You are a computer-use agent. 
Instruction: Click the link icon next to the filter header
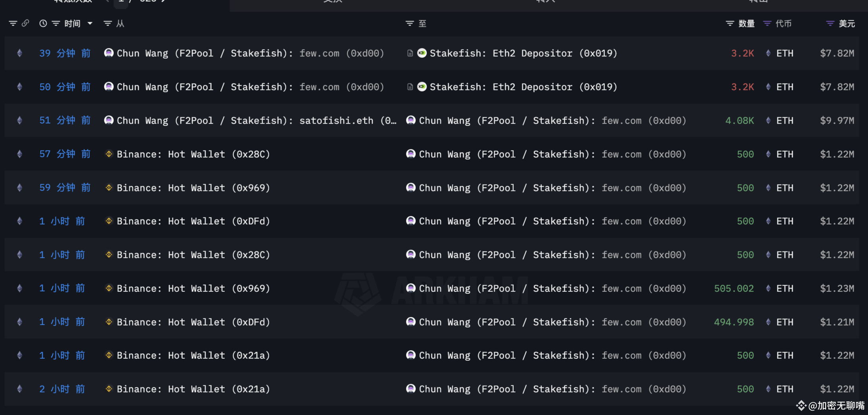pyautogui.click(x=26, y=23)
